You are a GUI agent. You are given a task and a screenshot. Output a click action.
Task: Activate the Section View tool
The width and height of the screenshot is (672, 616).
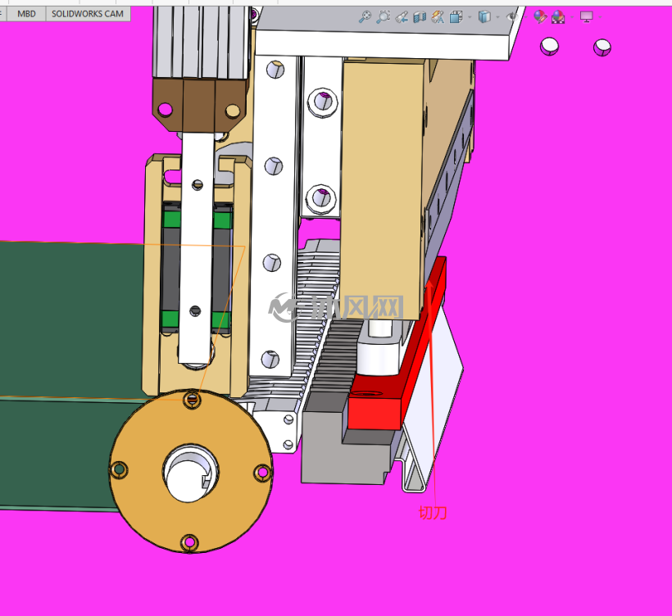click(420, 17)
